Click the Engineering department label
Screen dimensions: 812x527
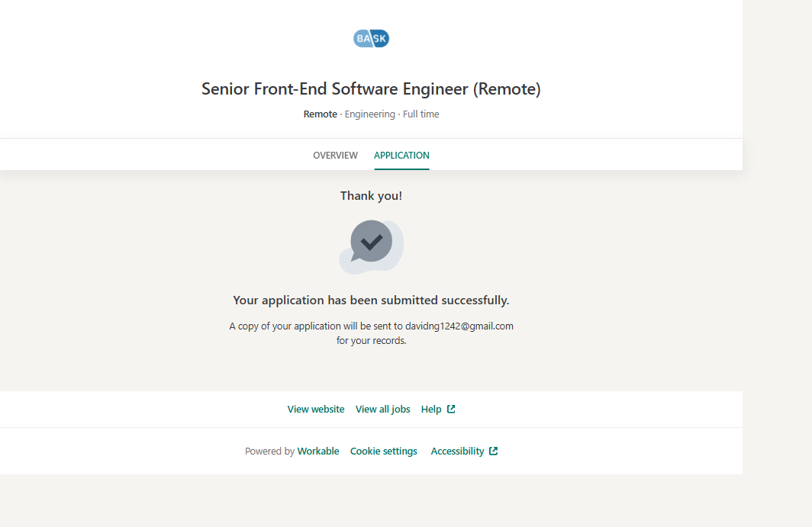pos(369,114)
